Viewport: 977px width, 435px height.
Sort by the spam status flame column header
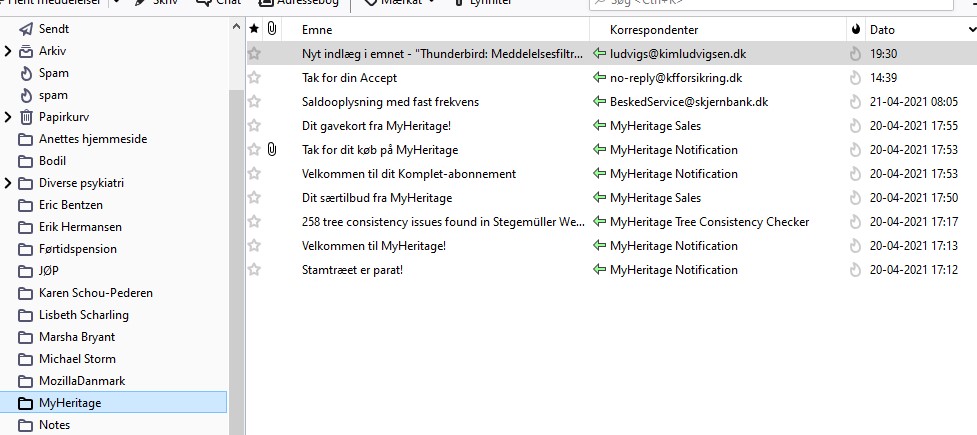855,29
